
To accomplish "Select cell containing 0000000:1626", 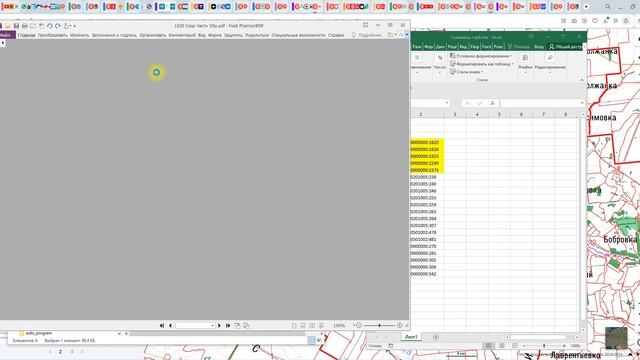I will (x=427, y=149).
